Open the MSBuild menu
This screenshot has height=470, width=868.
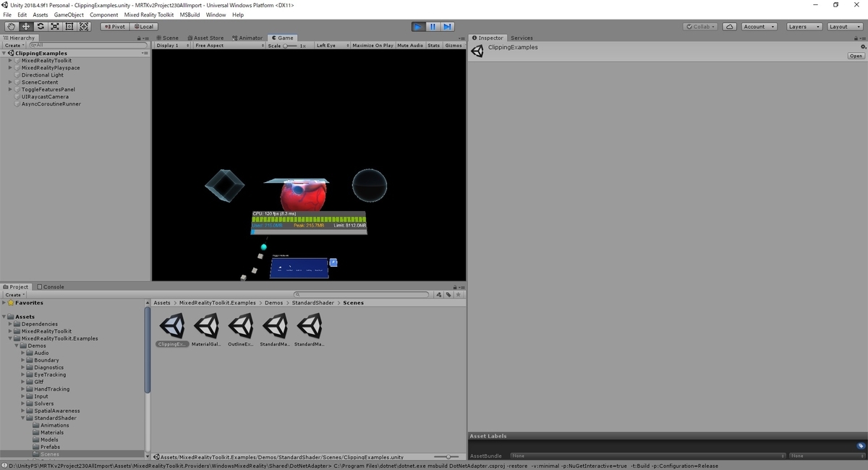[x=190, y=14]
